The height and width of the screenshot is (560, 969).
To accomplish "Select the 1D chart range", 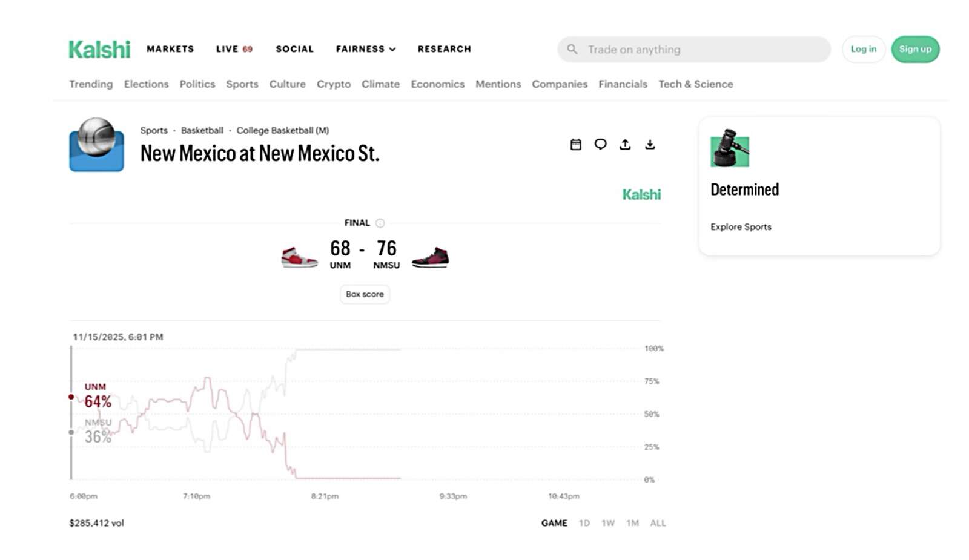I will click(584, 523).
